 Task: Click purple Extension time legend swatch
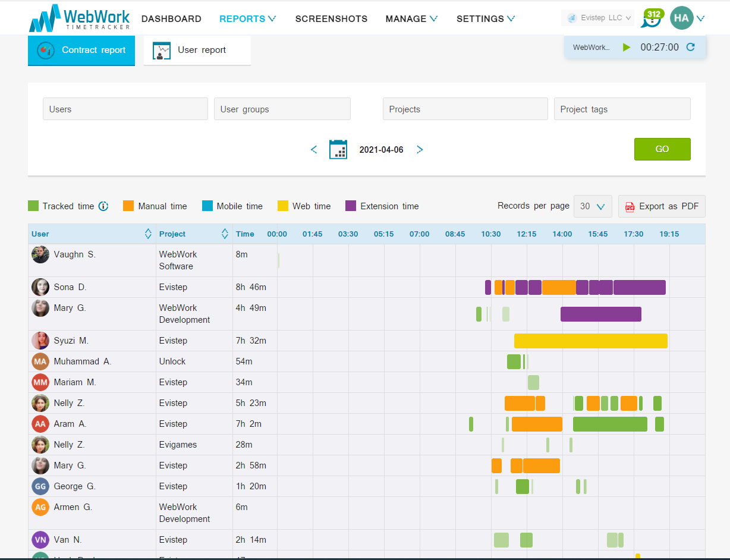(x=351, y=206)
